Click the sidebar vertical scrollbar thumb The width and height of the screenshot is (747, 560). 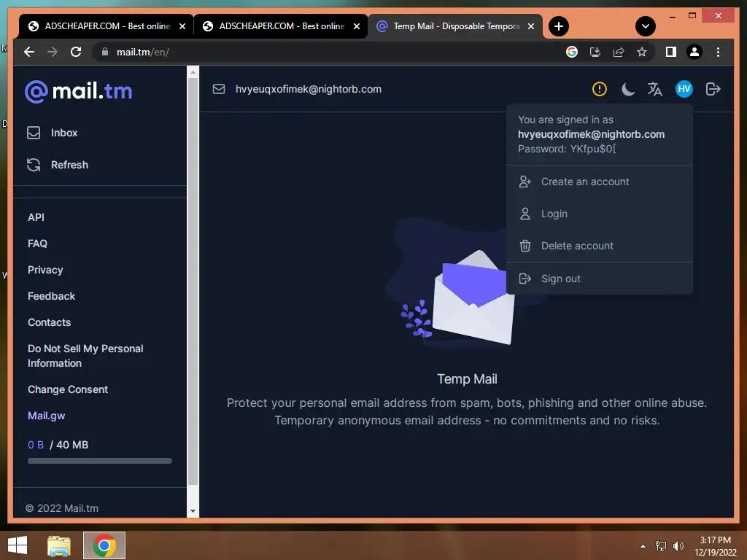(193, 281)
